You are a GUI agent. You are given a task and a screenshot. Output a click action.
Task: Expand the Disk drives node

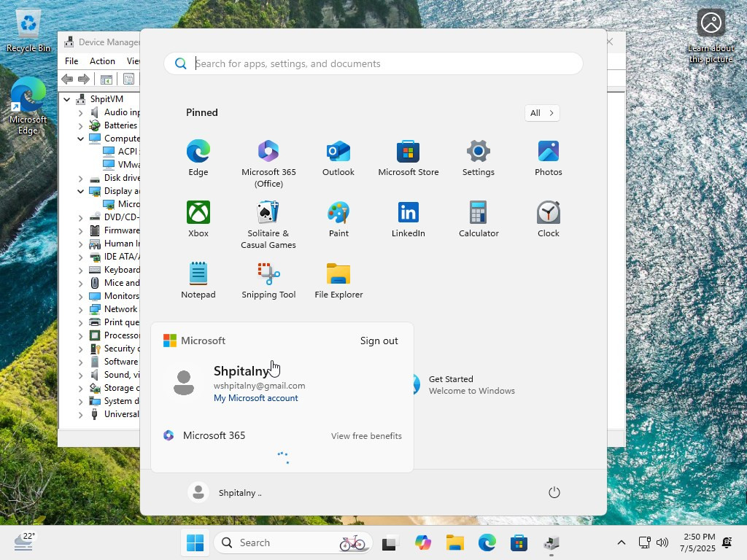coord(80,179)
